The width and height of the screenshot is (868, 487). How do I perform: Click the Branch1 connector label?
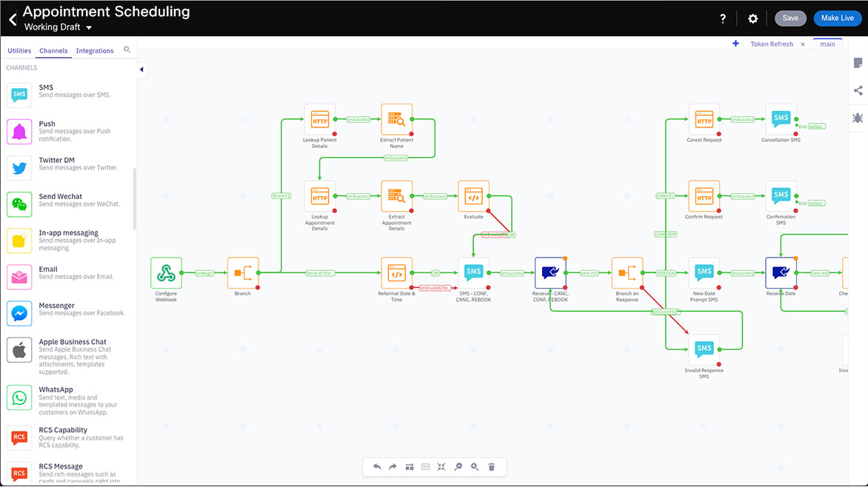281,196
